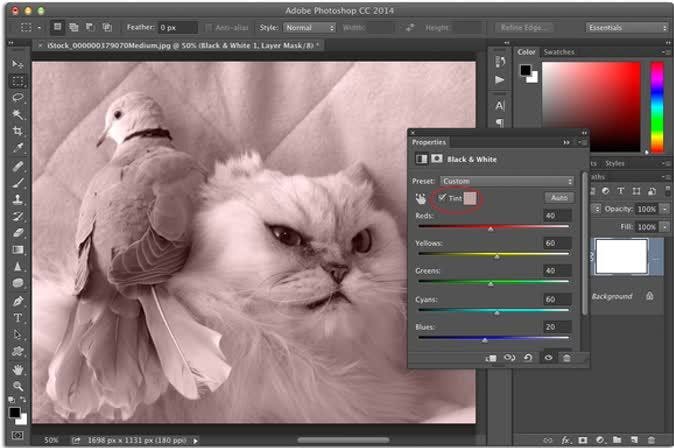The width and height of the screenshot is (674, 448).
Task: Select the white layer mask thumbnail
Action: [x=621, y=257]
